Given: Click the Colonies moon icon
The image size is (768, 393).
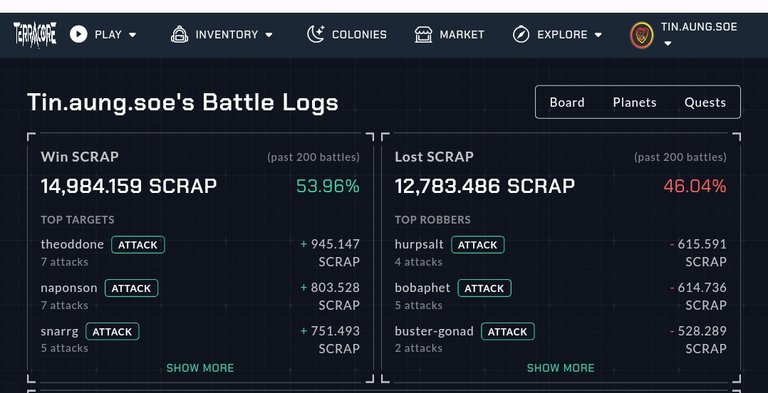Looking at the screenshot, I should (x=315, y=34).
